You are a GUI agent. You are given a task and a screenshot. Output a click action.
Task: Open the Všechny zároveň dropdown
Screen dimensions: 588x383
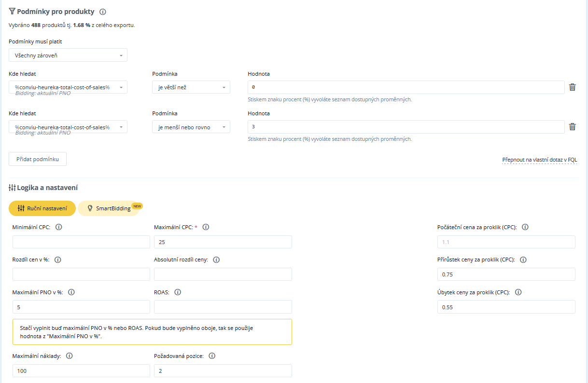68,55
